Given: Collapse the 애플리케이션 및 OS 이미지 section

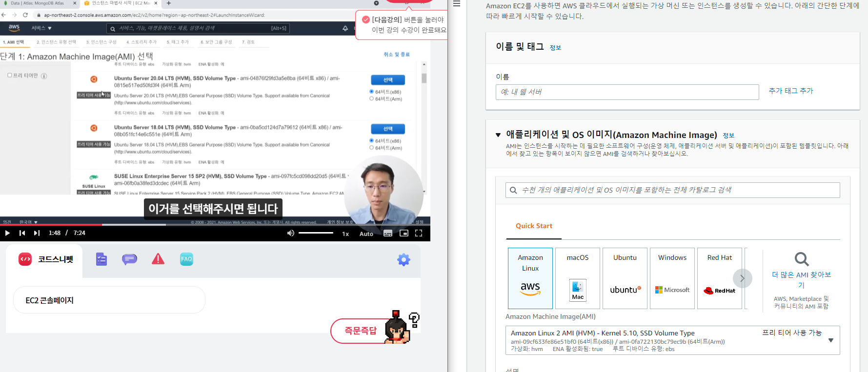Looking at the screenshot, I should (498, 135).
